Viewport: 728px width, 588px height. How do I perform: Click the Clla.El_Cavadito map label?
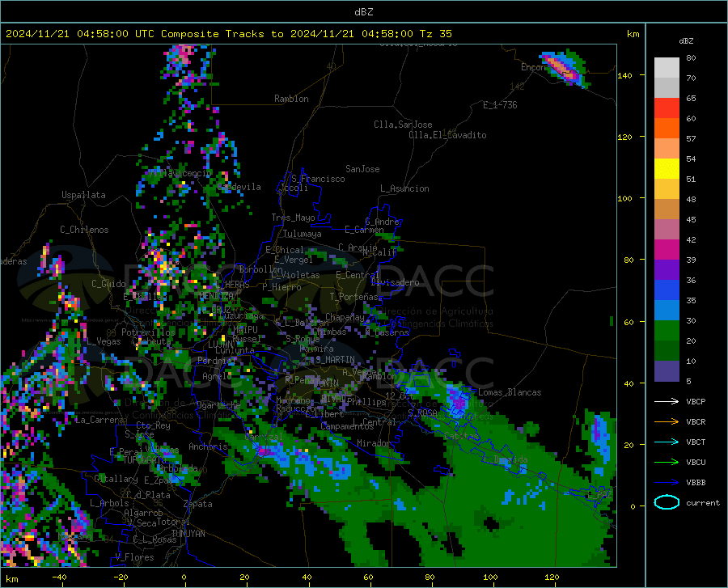click(447, 135)
